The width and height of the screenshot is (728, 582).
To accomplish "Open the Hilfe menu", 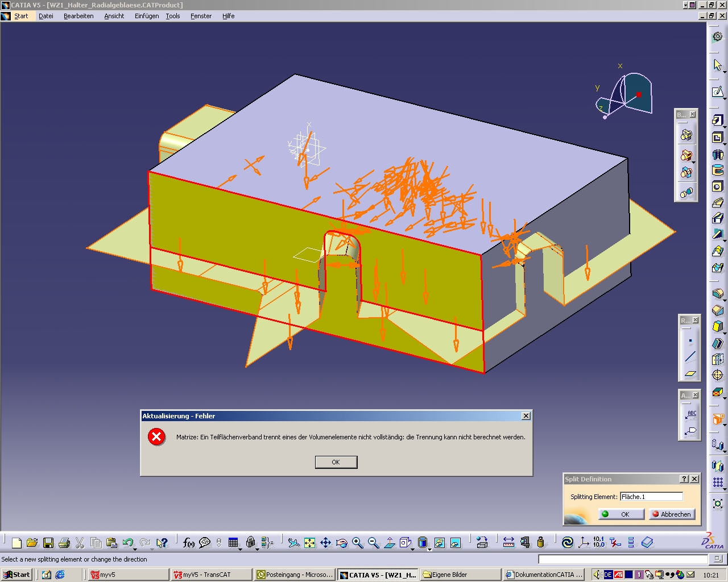I will click(x=229, y=16).
